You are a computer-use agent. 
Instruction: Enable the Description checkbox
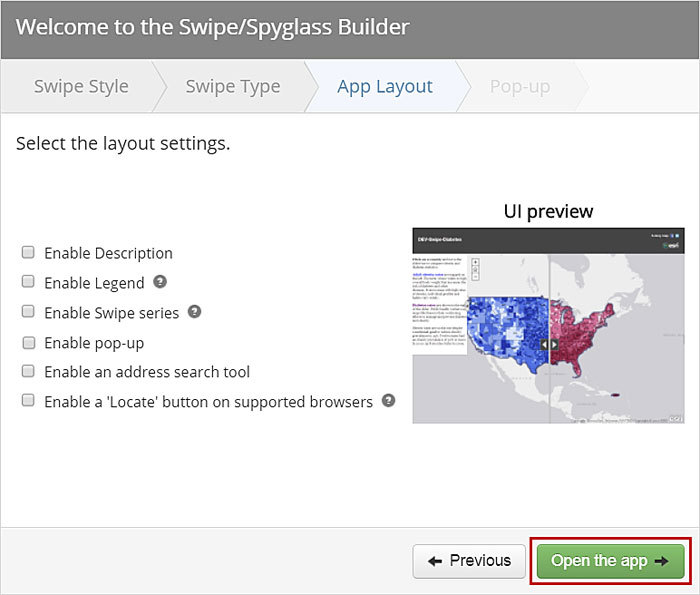click(28, 253)
